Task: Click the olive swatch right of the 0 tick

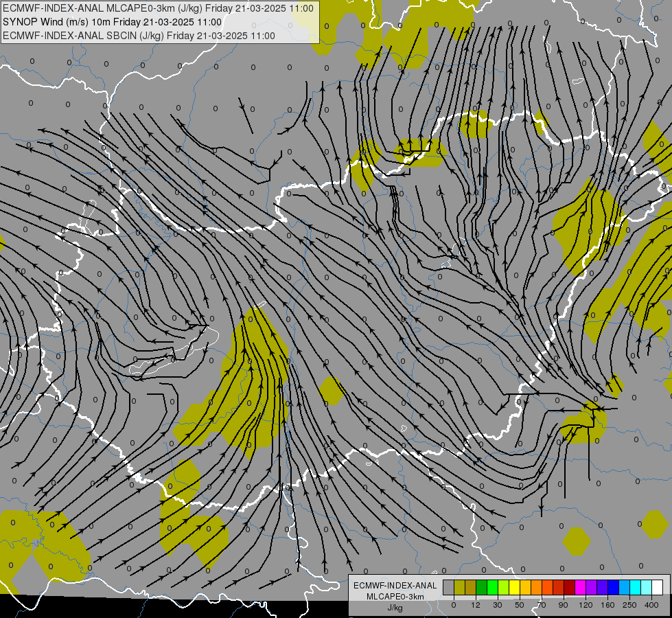Action: [459, 587]
